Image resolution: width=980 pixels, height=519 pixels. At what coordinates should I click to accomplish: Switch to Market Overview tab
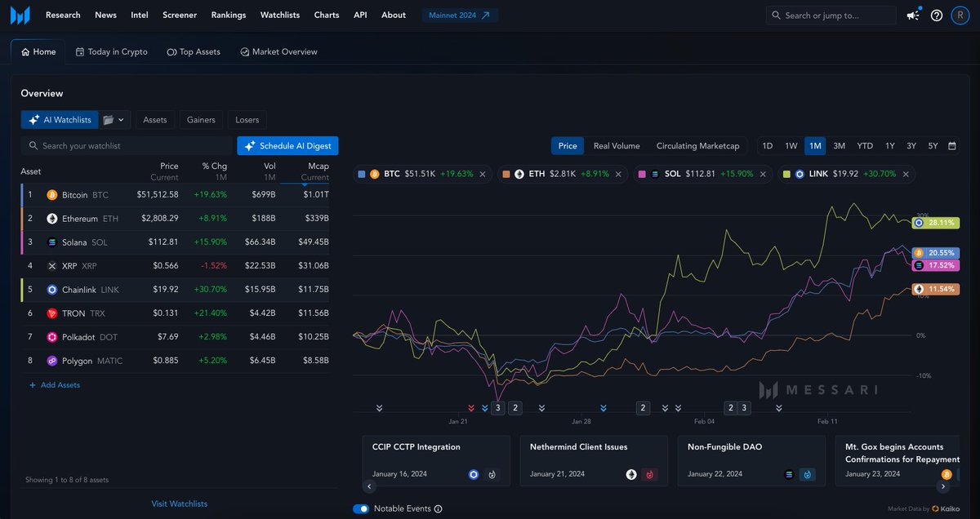click(278, 51)
